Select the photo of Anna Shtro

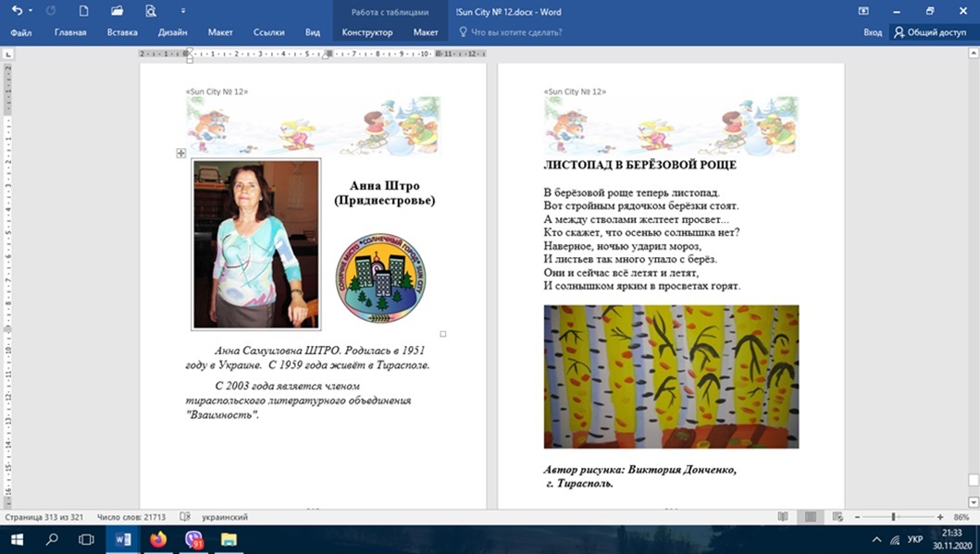pyautogui.click(x=255, y=244)
